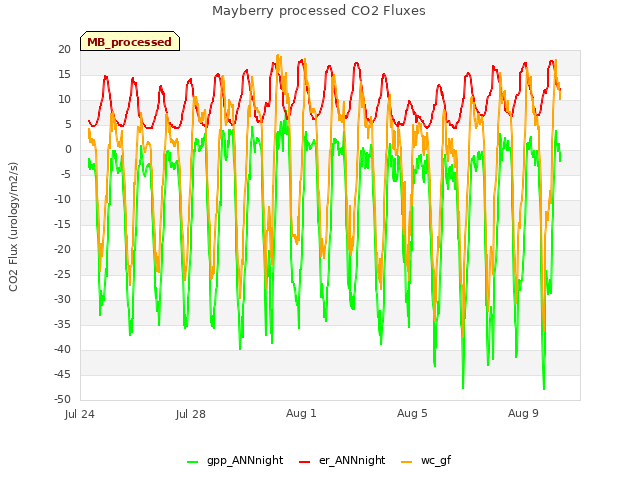The width and height of the screenshot is (640, 480).
Task: Click the wc_gf legend label
Action: coord(436,460)
